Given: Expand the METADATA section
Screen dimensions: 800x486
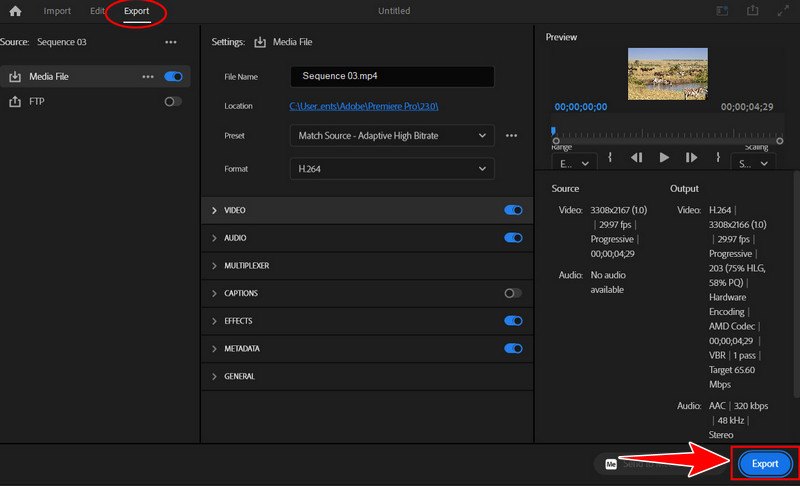Looking at the screenshot, I should pos(214,349).
